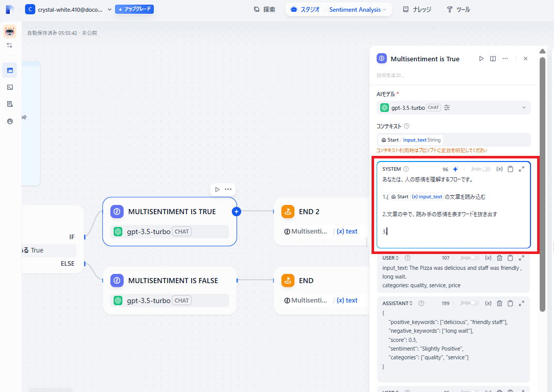Open the prompt generator sparkle icon
This screenshot has height=392, width=554.
point(455,169)
